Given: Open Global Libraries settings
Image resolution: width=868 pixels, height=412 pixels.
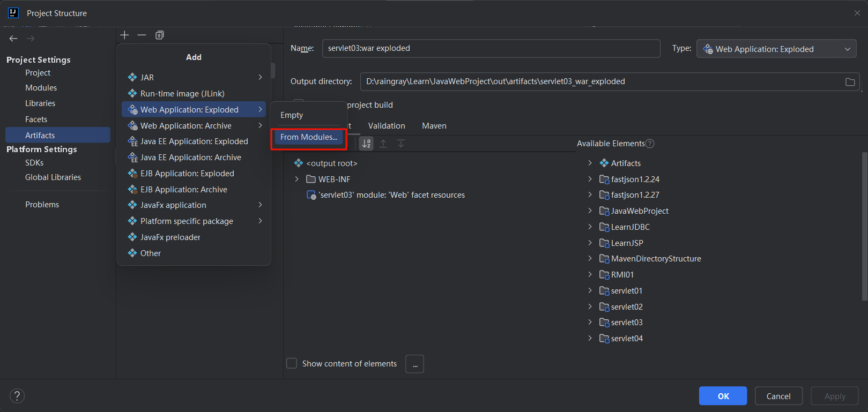Looking at the screenshot, I should 53,177.
